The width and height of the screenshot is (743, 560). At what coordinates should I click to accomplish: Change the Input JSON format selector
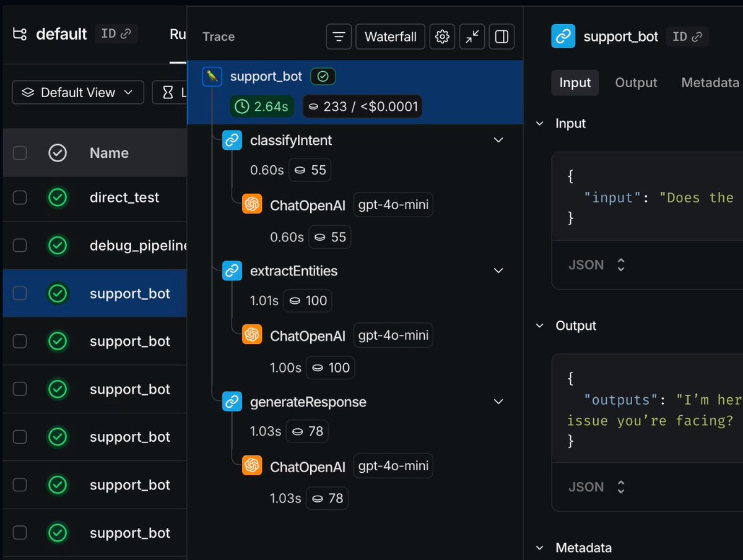coord(595,265)
